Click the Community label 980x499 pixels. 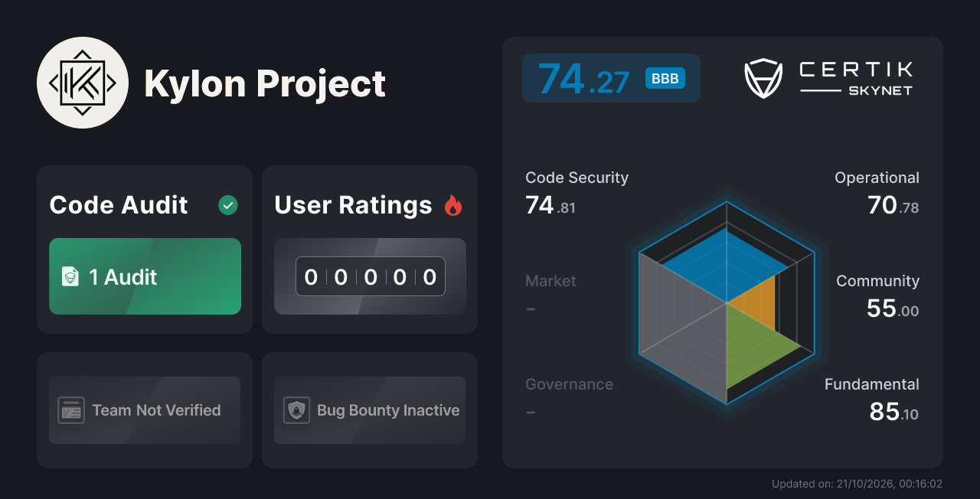[x=877, y=281]
